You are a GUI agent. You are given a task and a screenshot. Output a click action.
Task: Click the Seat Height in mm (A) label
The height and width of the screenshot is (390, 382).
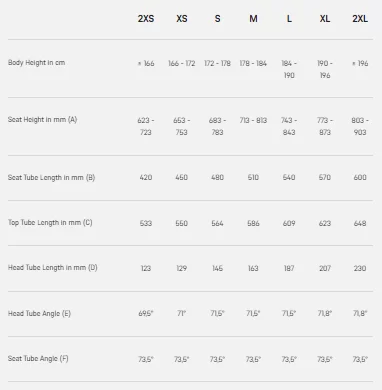[42, 120]
